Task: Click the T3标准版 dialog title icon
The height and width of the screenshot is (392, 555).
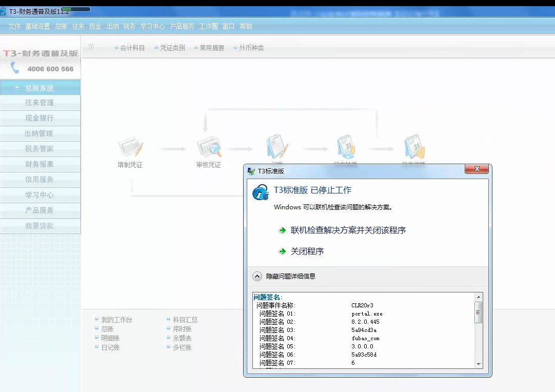Action: point(251,171)
